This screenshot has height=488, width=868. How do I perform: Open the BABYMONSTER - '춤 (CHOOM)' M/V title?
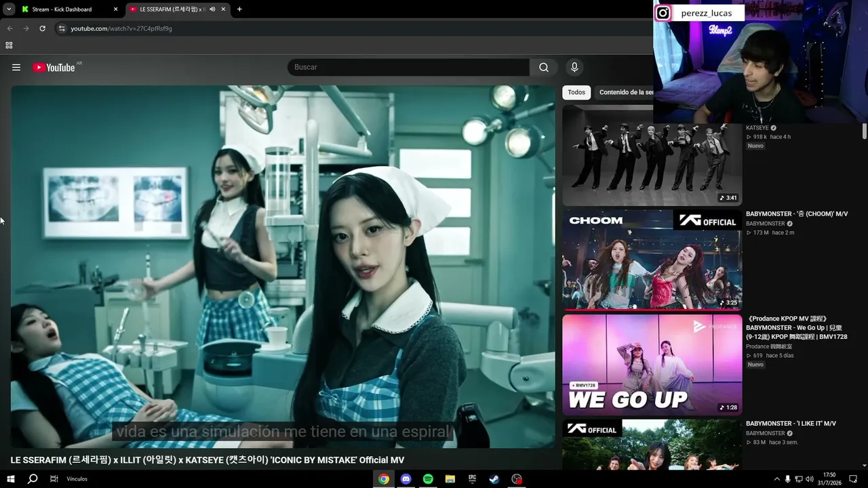tap(797, 214)
